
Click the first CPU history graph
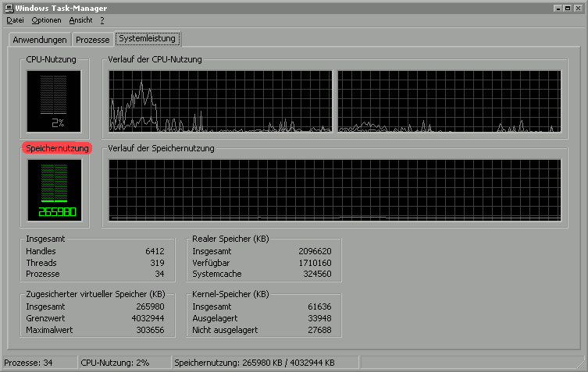tap(220, 101)
